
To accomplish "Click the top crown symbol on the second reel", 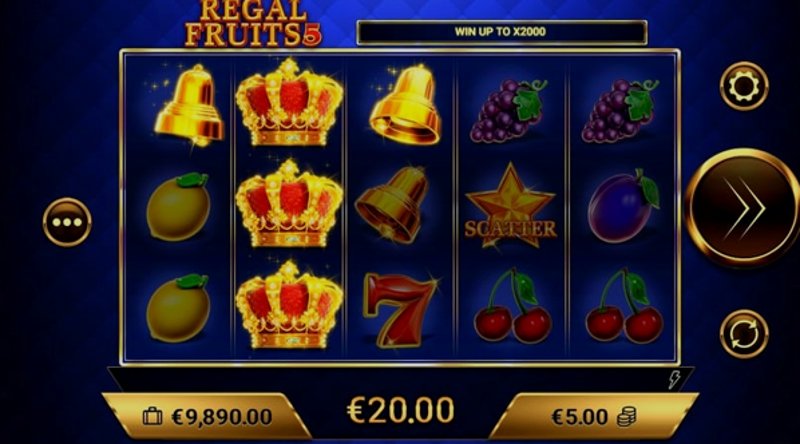I will coord(289,102).
